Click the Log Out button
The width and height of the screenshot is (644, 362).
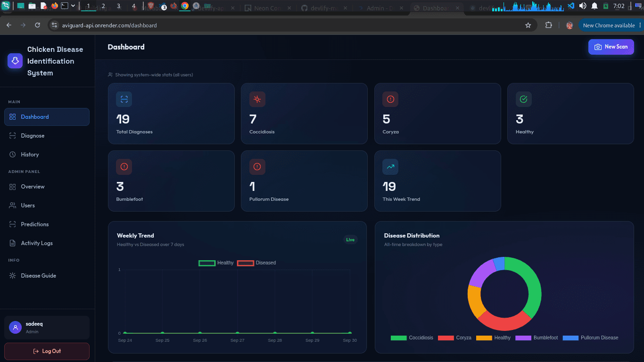[x=47, y=351]
